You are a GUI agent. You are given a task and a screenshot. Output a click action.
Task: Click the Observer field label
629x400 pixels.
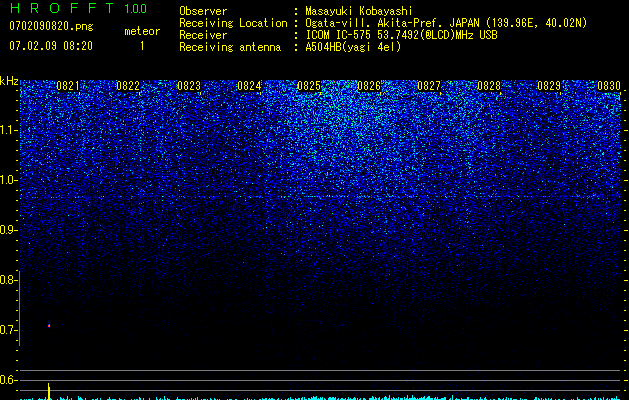click(x=203, y=11)
